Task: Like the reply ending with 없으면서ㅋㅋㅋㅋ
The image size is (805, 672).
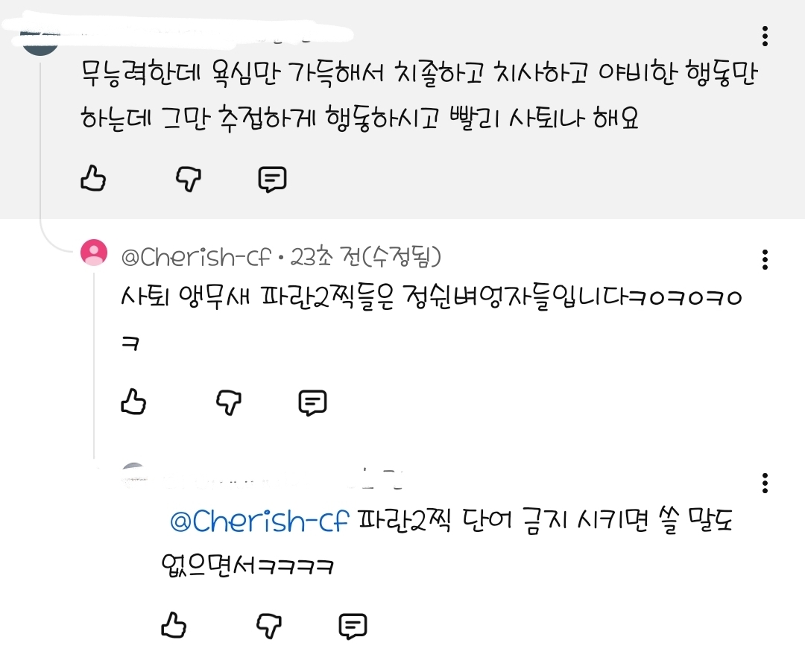Action: (174, 626)
